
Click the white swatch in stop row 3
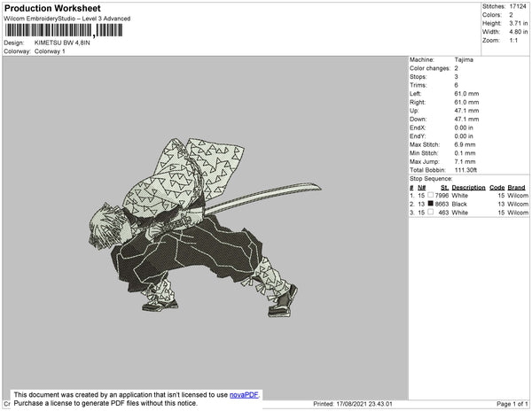coord(431,212)
